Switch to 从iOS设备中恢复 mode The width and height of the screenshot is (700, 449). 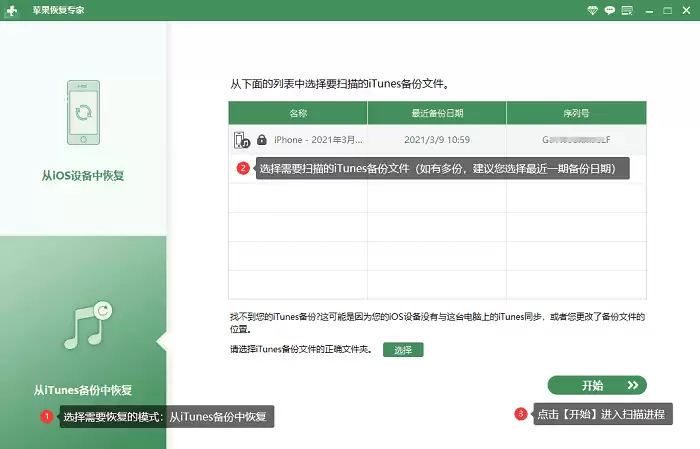pyautogui.click(x=83, y=175)
